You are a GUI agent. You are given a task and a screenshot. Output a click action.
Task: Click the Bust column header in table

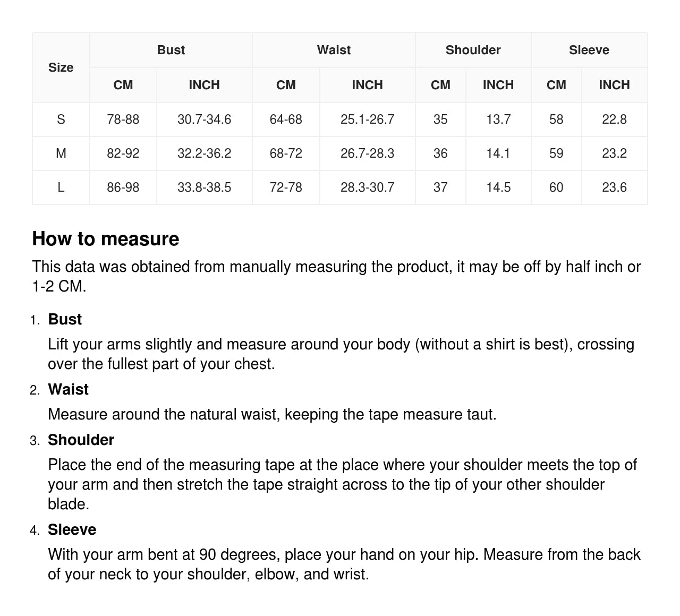pyautogui.click(x=171, y=50)
